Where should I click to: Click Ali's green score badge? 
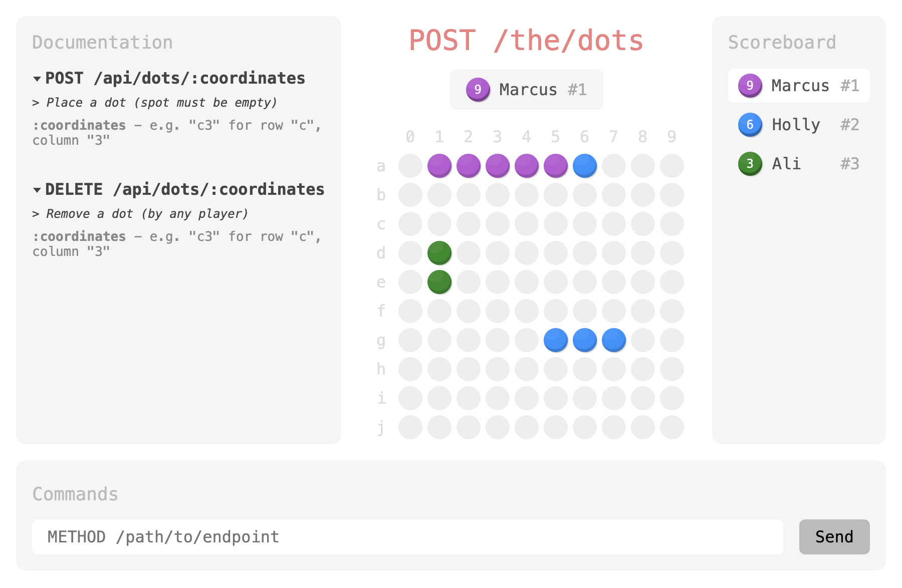pyautogui.click(x=750, y=164)
